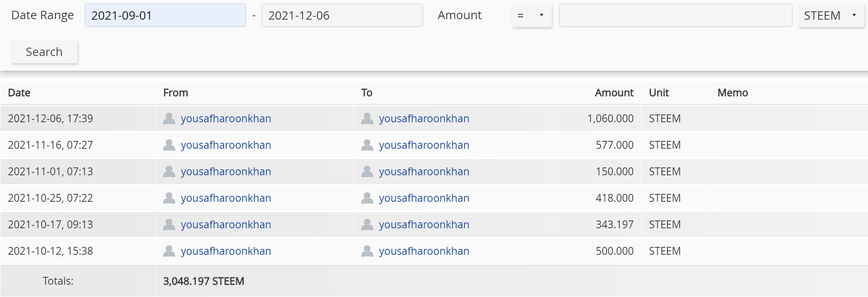The width and height of the screenshot is (868, 297).
Task: Click the To user avatar icon in the 2021-10-12 row
Action: pos(367,251)
